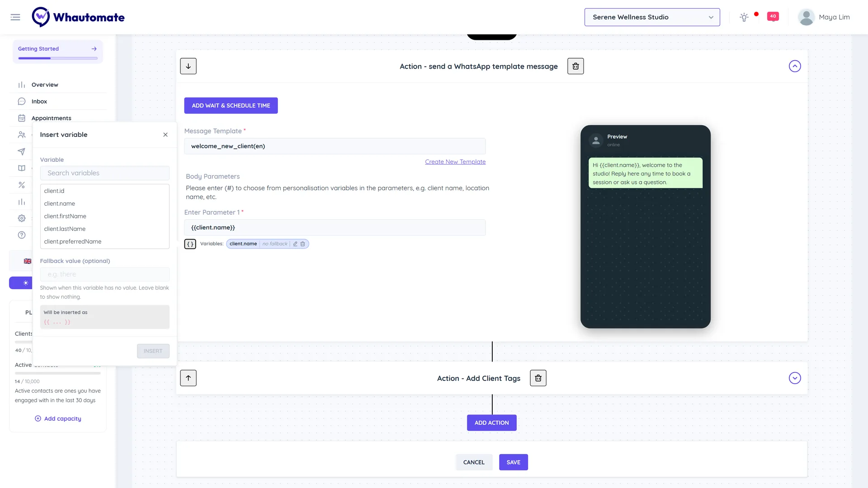
Task: Select client.firstName in variable list
Action: (x=105, y=216)
